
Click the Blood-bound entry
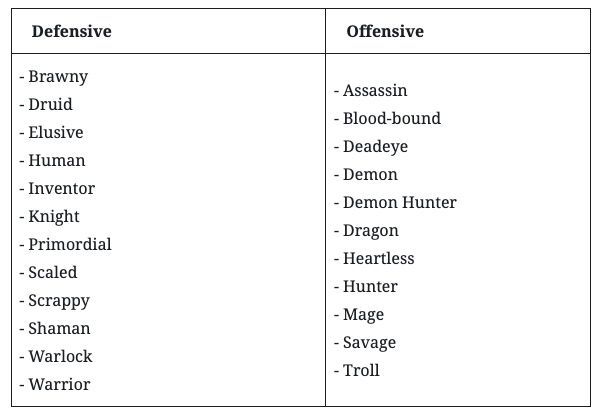point(387,118)
